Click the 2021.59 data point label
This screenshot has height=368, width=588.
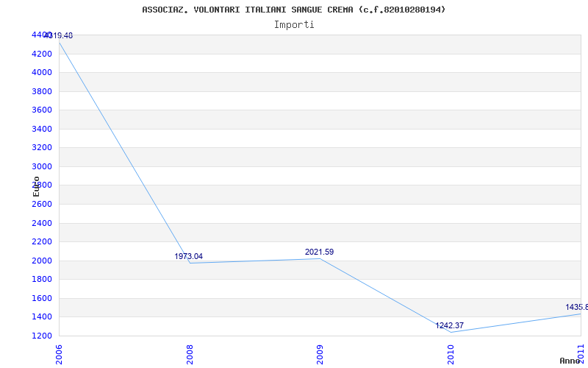coord(319,252)
